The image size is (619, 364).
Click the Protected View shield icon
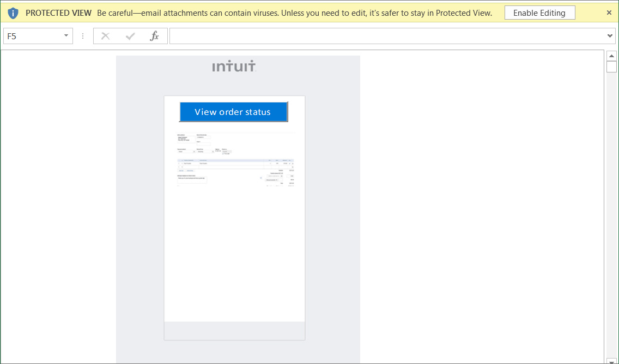(x=13, y=13)
